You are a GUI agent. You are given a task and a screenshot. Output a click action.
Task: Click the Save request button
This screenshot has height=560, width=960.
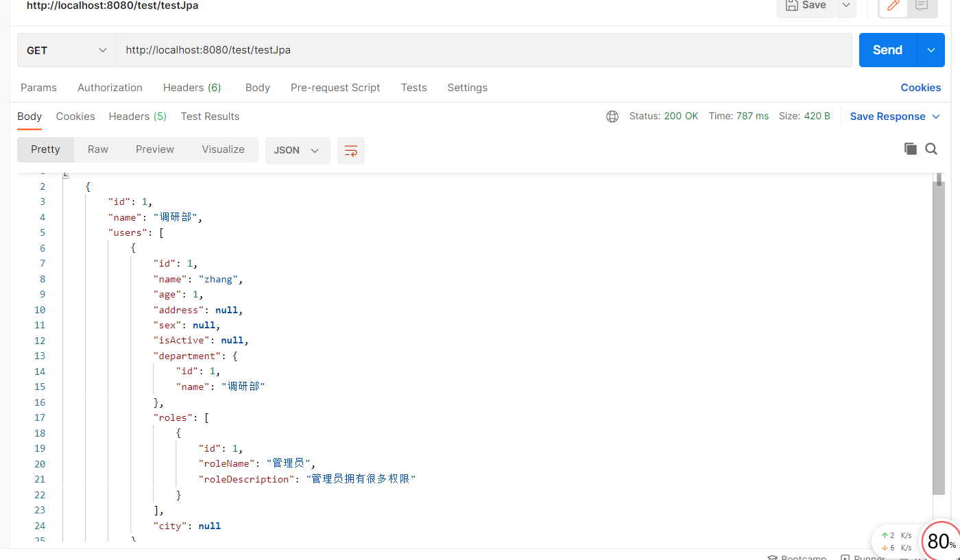coord(805,6)
